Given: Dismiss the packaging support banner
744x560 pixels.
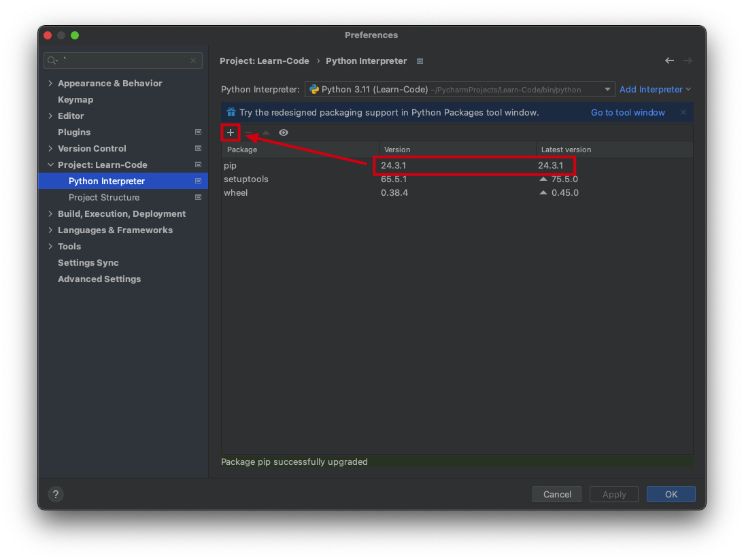Looking at the screenshot, I should (683, 112).
